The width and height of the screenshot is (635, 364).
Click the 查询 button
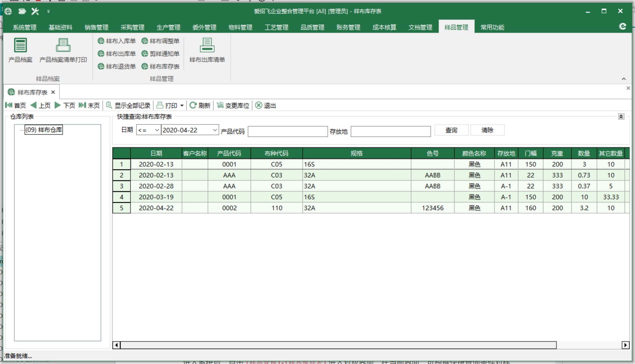tap(451, 130)
